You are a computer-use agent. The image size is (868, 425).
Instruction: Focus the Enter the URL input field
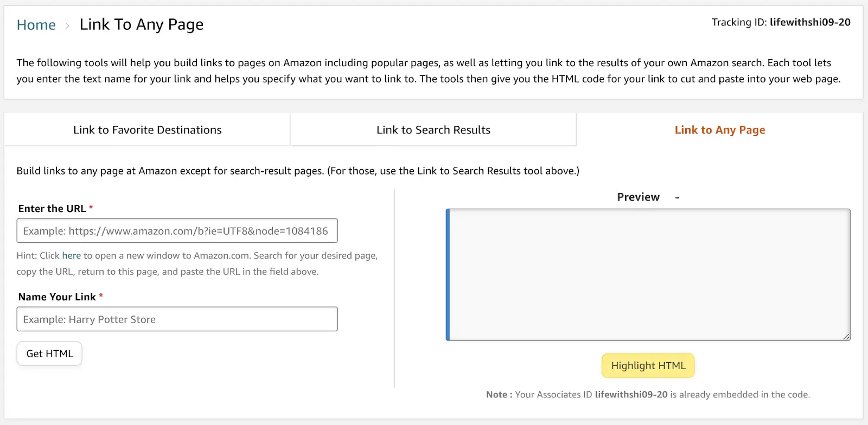click(x=177, y=231)
